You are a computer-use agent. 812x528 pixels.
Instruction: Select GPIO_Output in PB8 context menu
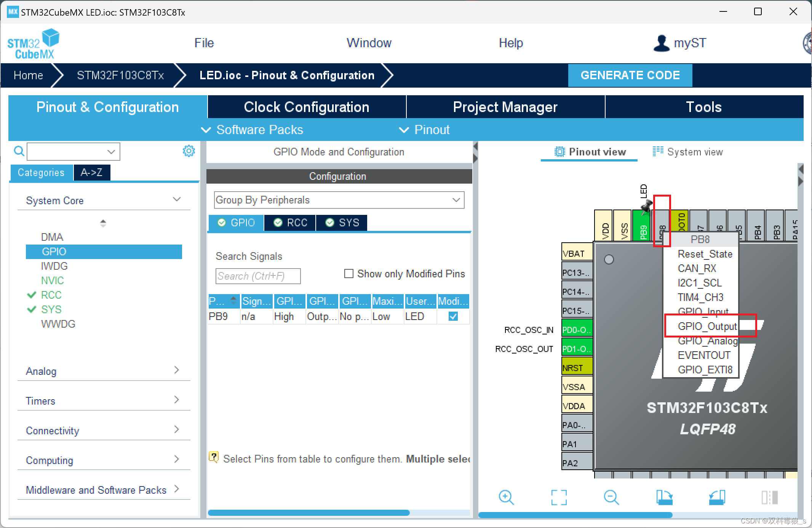point(707,326)
